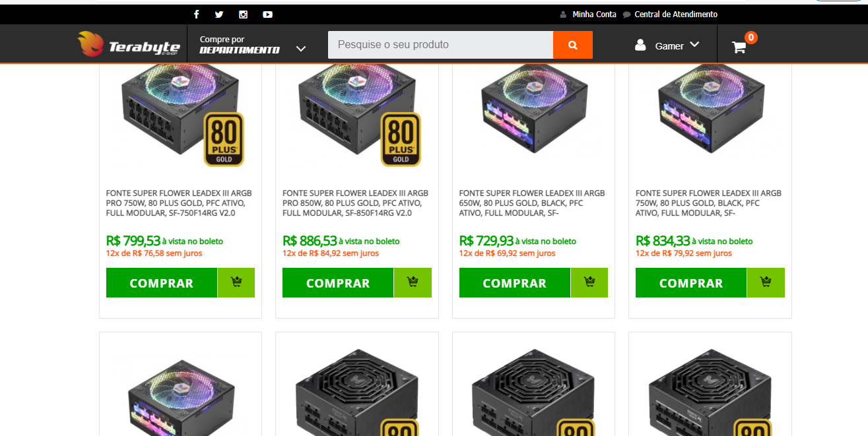
Task: Open the shopping cart icon
Action: 739,47
